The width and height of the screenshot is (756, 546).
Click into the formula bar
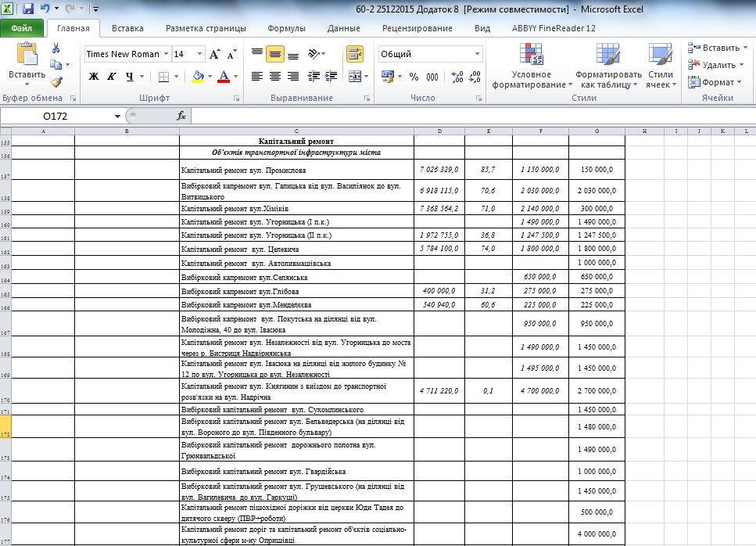coord(472,116)
